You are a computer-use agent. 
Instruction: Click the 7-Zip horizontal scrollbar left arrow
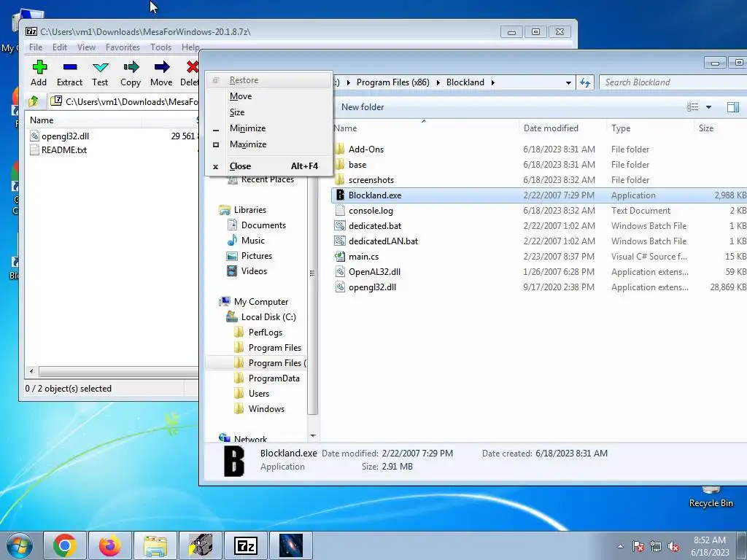(x=31, y=371)
